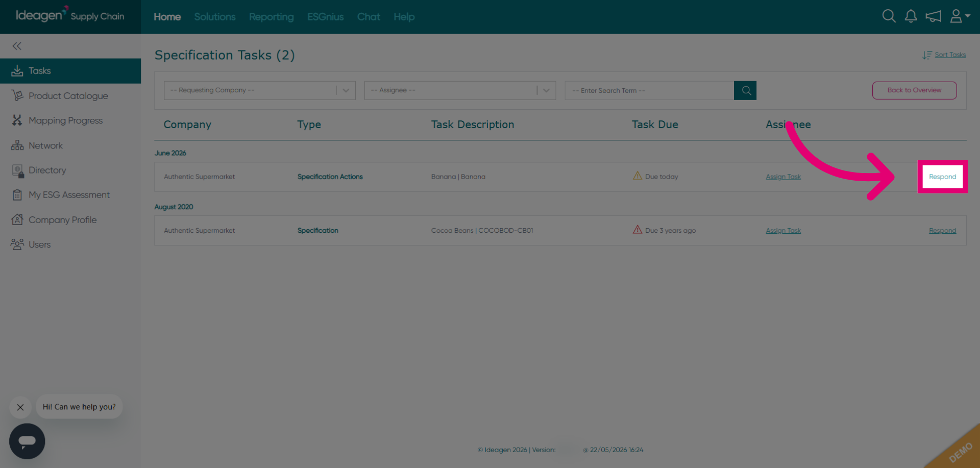Image resolution: width=980 pixels, height=468 pixels.
Task: Open Directory in sidebar
Action: click(70, 170)
